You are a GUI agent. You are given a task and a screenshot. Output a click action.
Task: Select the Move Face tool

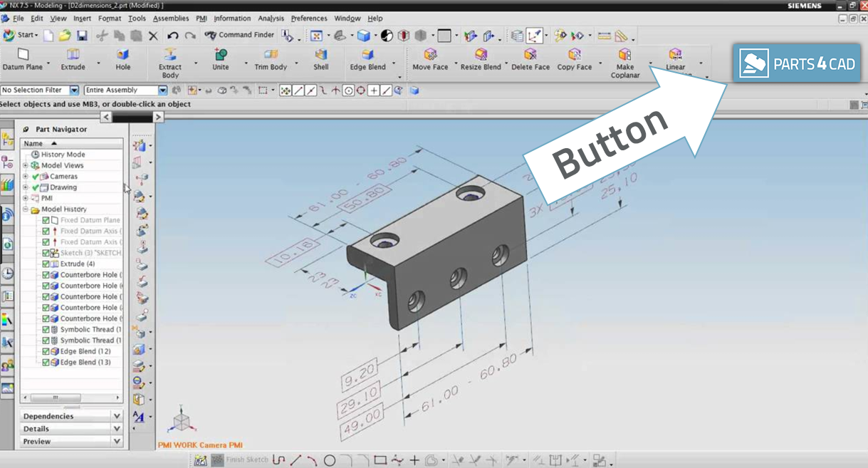(x=430, y=56)
